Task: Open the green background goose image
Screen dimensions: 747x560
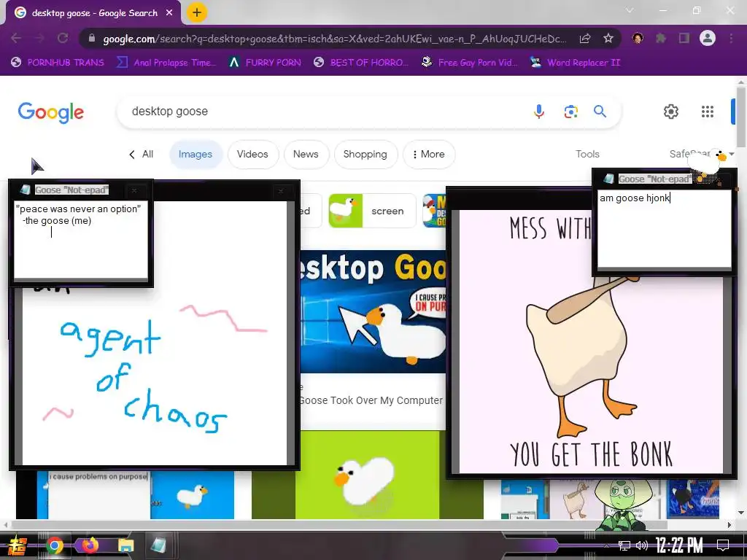Action: [x=368, y=475]
